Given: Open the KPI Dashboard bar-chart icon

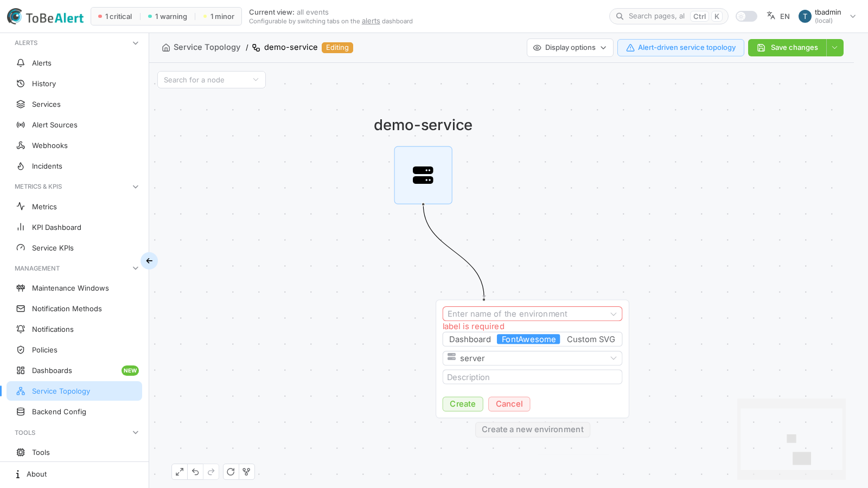Looking at the screenshot, I should (x=21, y=227).
